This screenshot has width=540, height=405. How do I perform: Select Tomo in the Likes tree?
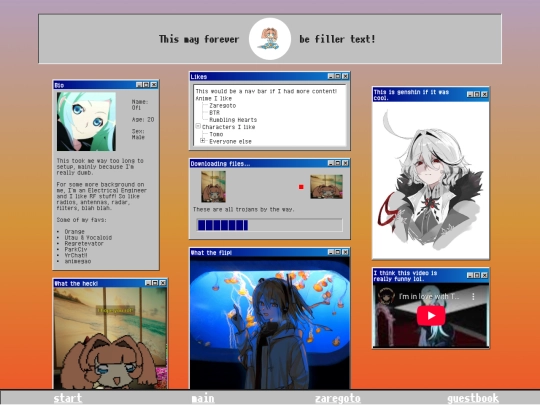[x=216, y=134]
